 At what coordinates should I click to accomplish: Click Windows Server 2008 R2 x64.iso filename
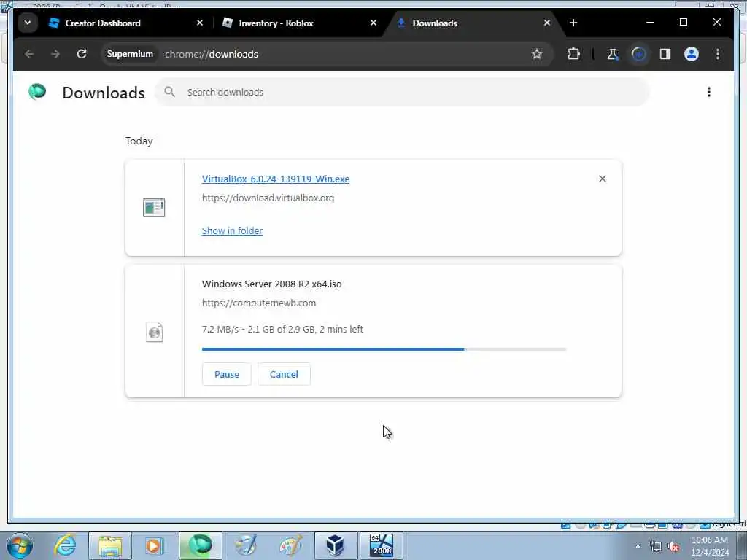[271, 284]
